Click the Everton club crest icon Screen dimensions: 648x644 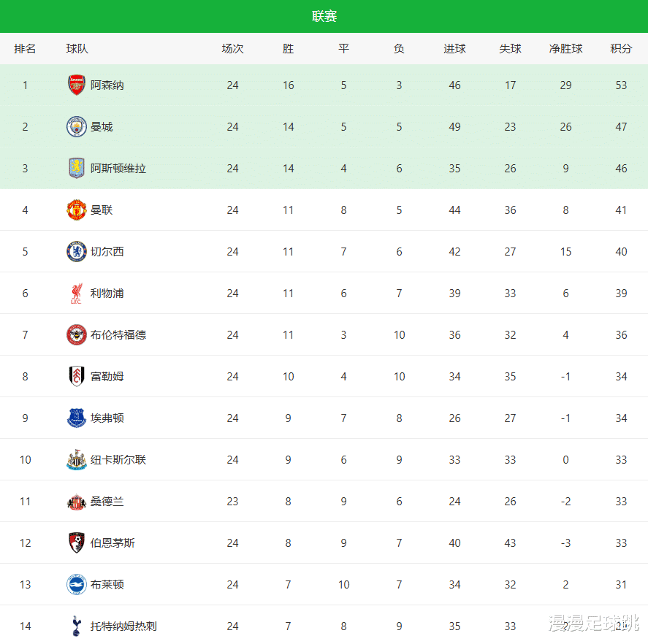(77, 418)
